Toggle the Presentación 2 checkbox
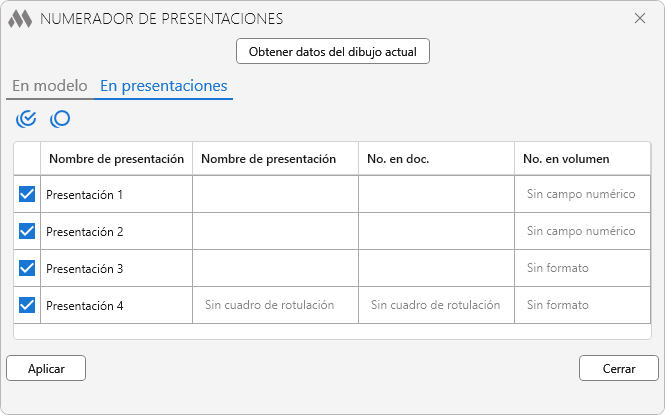 (x=27, y=231)
